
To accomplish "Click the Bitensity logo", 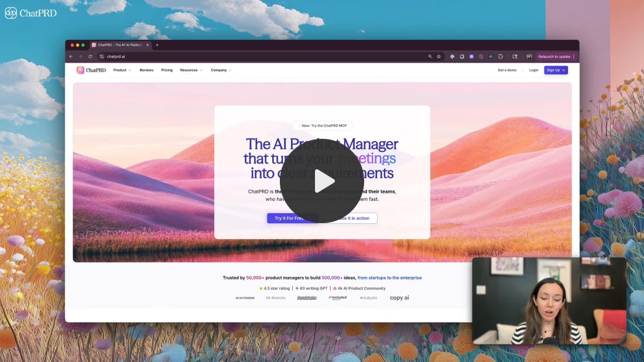I will 276,298.
